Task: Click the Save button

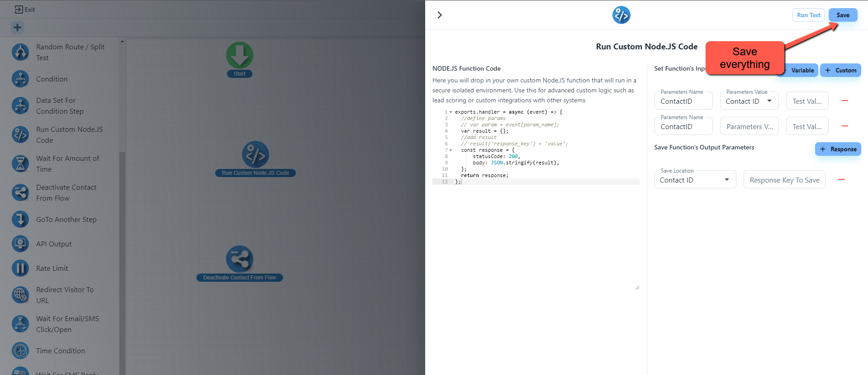Action: click(843, 15)
